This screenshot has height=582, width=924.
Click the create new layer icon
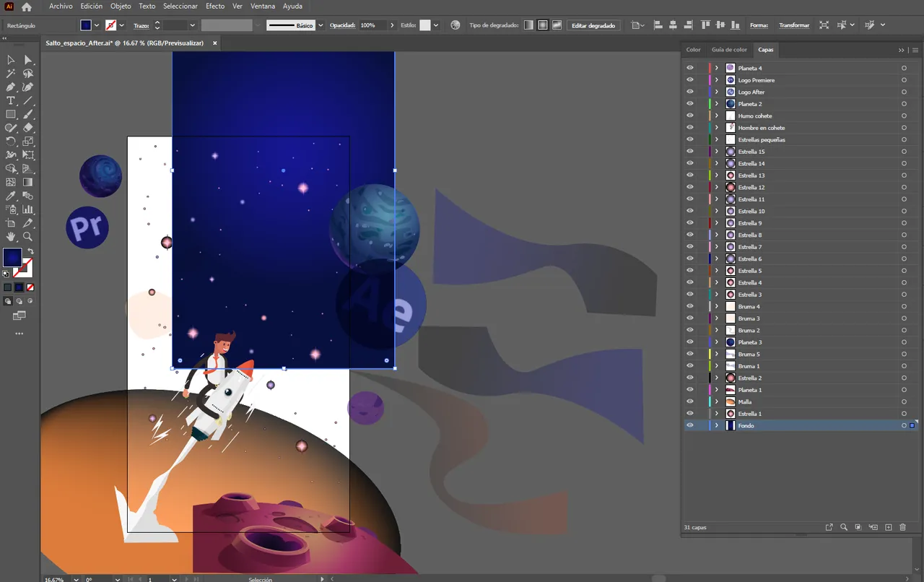click(x=889, y=528)
